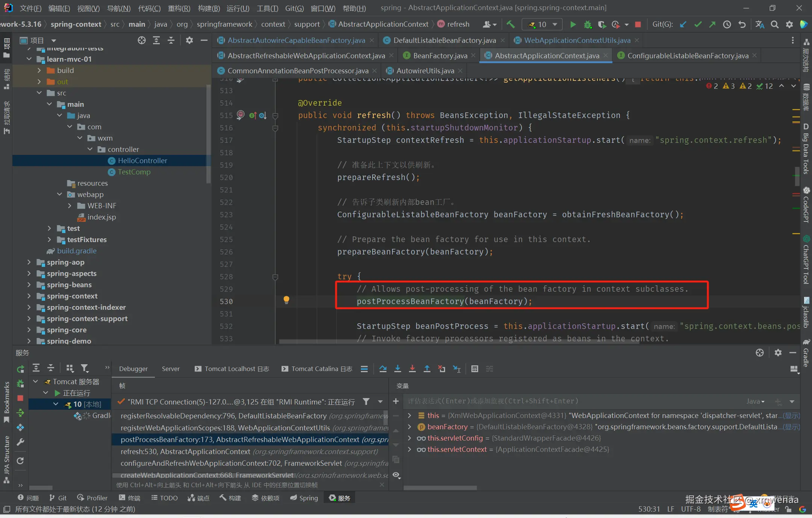The height and width of the screenshot is (518, 812).
Task: Expand the beanFactory variable node
Action: (x=409, y=427)
